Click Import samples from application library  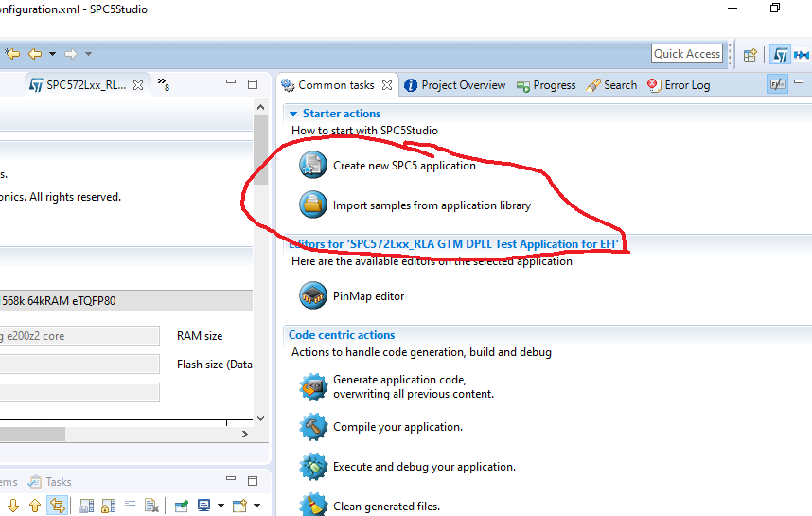coord(432,205)
